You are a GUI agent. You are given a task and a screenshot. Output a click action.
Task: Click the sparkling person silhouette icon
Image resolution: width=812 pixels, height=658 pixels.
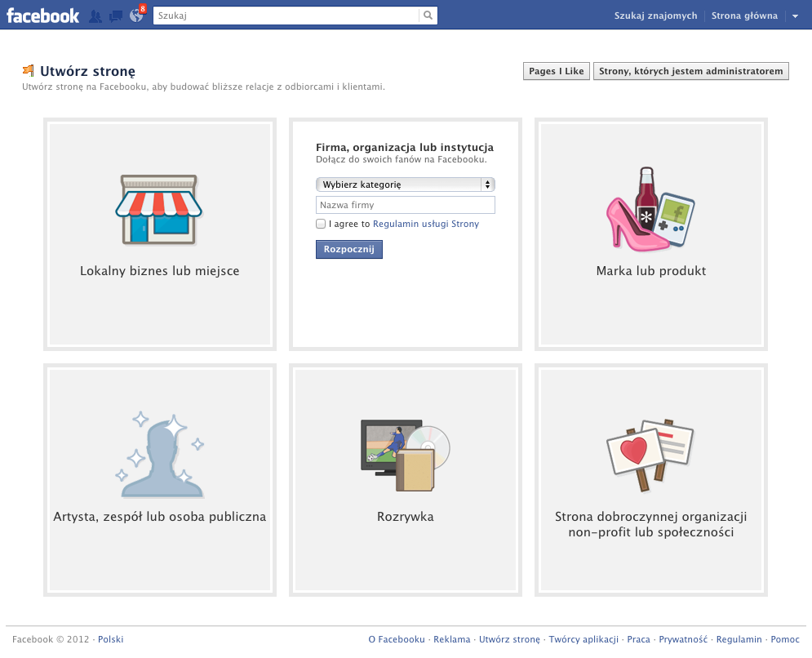(159, 455)
